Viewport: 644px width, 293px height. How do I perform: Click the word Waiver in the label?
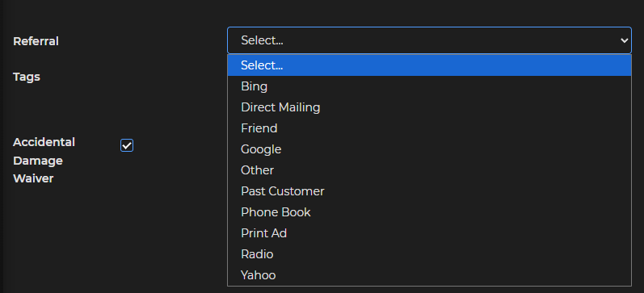(33, 178)
